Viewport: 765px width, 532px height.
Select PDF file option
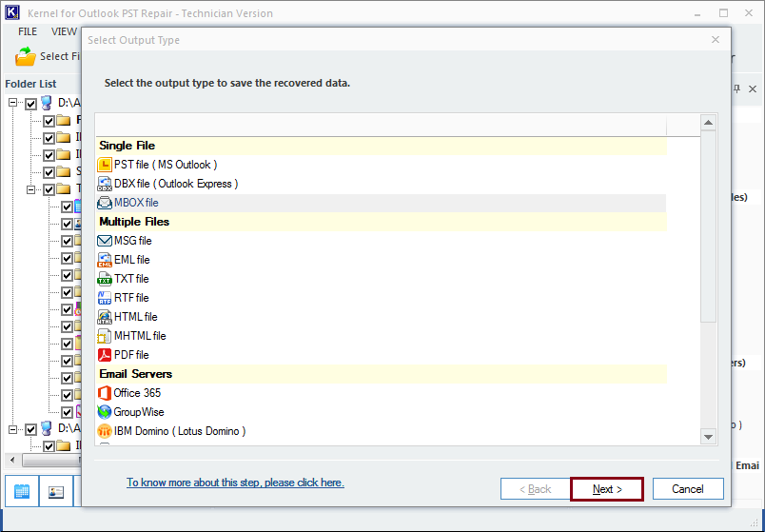[x=131, y=355]
